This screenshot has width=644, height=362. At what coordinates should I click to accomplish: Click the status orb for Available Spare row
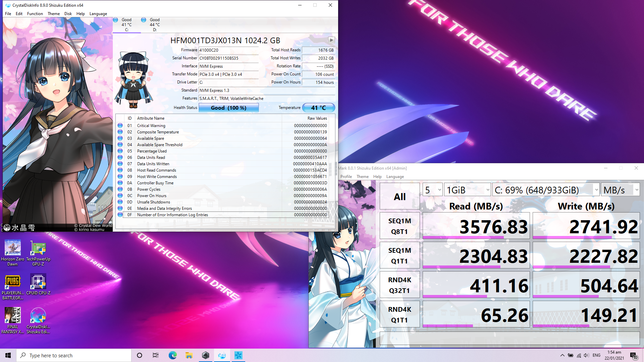pos(120,138)
